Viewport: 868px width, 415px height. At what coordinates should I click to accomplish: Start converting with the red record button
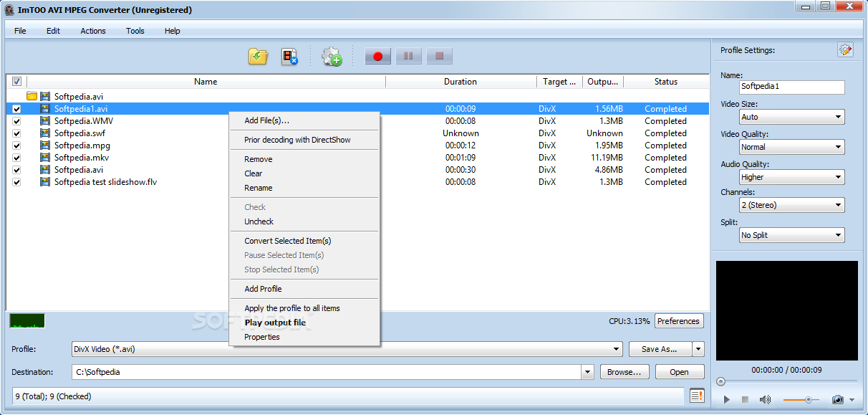[x=377, y=56]
